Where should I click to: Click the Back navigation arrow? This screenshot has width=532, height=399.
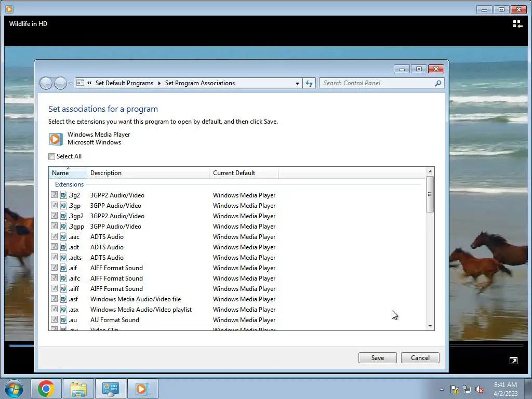coord(46,83)
